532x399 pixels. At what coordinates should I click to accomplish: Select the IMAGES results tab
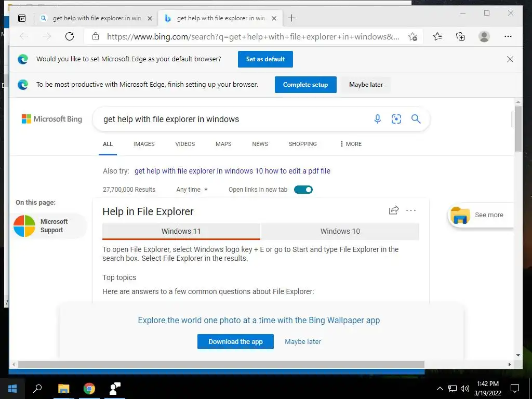click(144, 144)
